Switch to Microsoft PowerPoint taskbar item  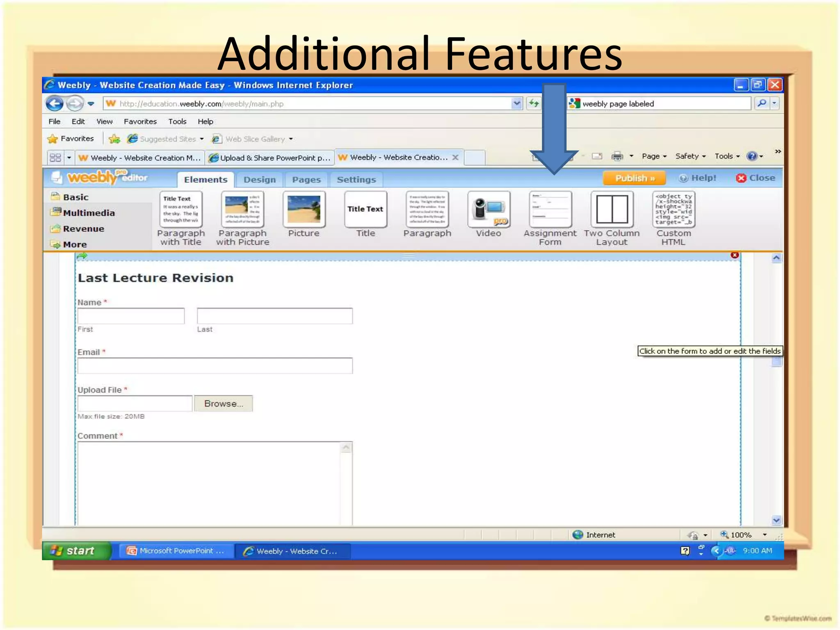tap(176, 551)
